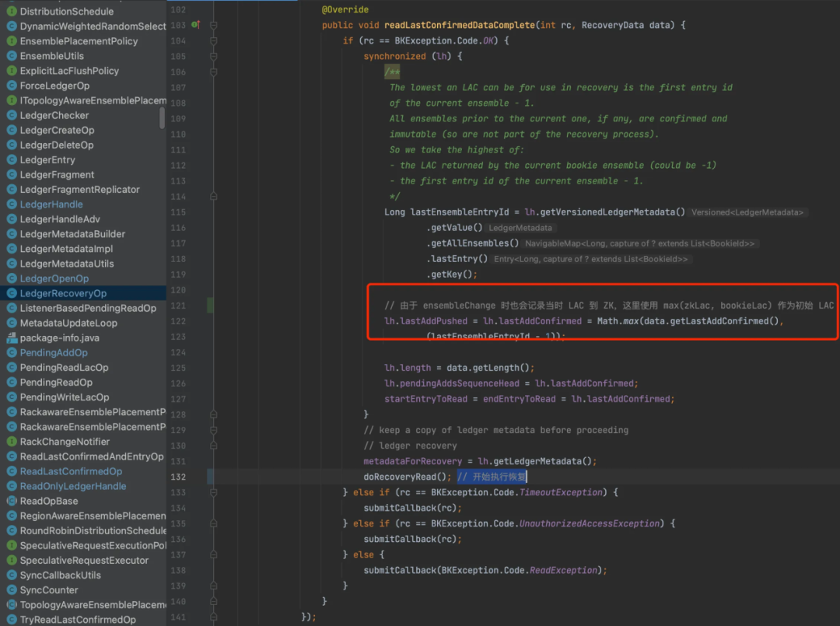Click the doRecoveryRead() method call
This screenshot has width=840, height=626.
(407, 477)
